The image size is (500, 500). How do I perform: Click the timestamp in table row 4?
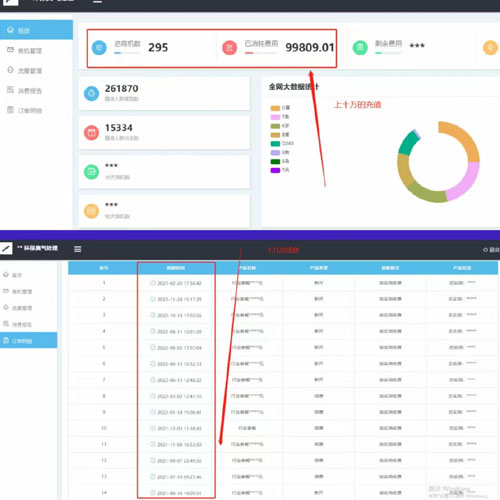pyautogui.click(x=179, y=332)
